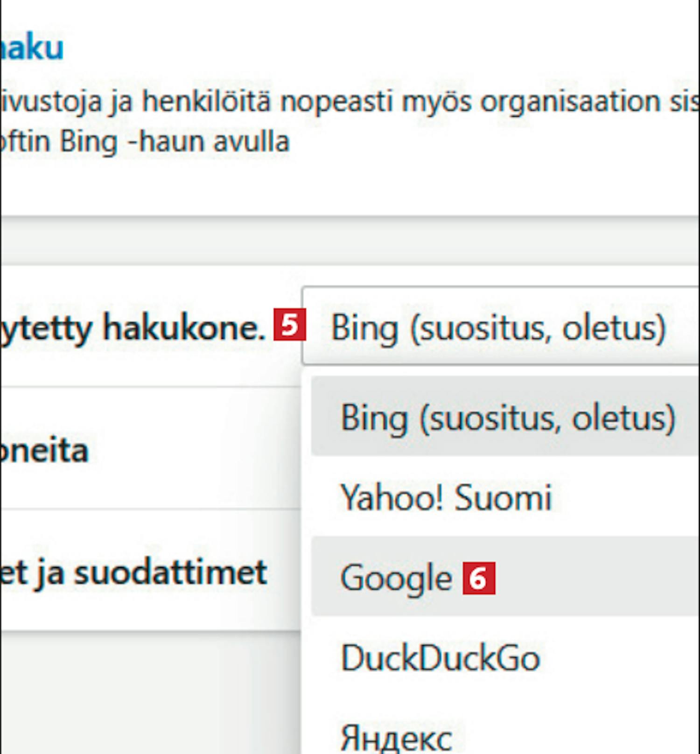Open the row ending in "oneita"
Viewport: 700px width, 754px height.
(x=44, y=450)
